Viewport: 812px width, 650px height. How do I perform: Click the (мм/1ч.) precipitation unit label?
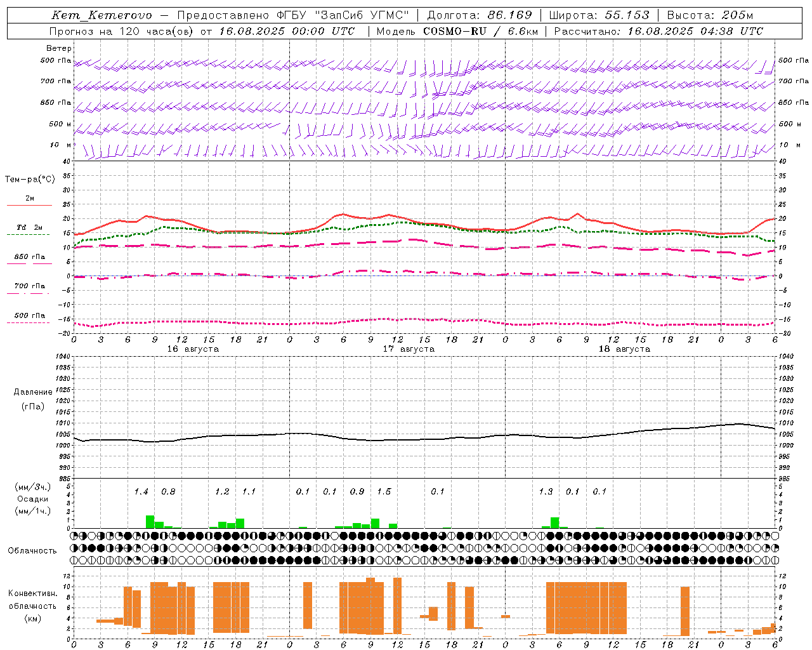click(x=33, y=511)
